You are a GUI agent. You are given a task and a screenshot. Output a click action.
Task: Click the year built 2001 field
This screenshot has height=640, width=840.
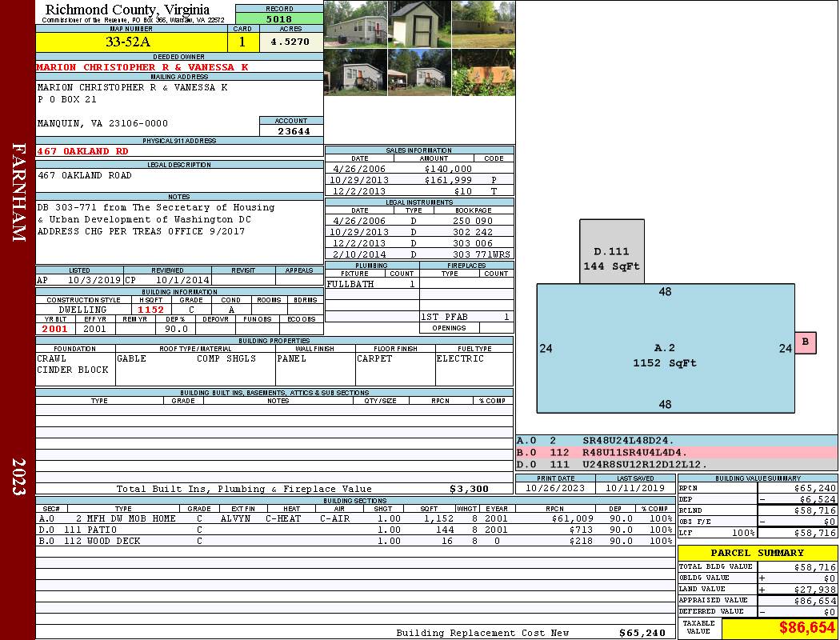(55, 329)
